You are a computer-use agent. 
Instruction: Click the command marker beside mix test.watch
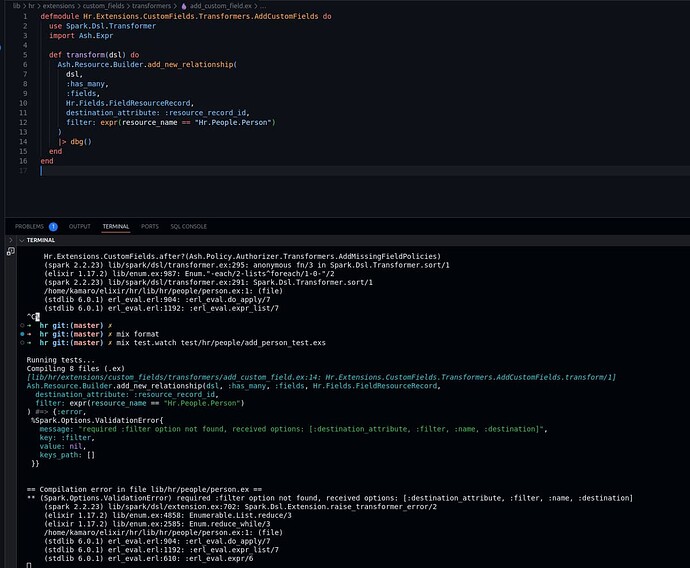(22, 343)
